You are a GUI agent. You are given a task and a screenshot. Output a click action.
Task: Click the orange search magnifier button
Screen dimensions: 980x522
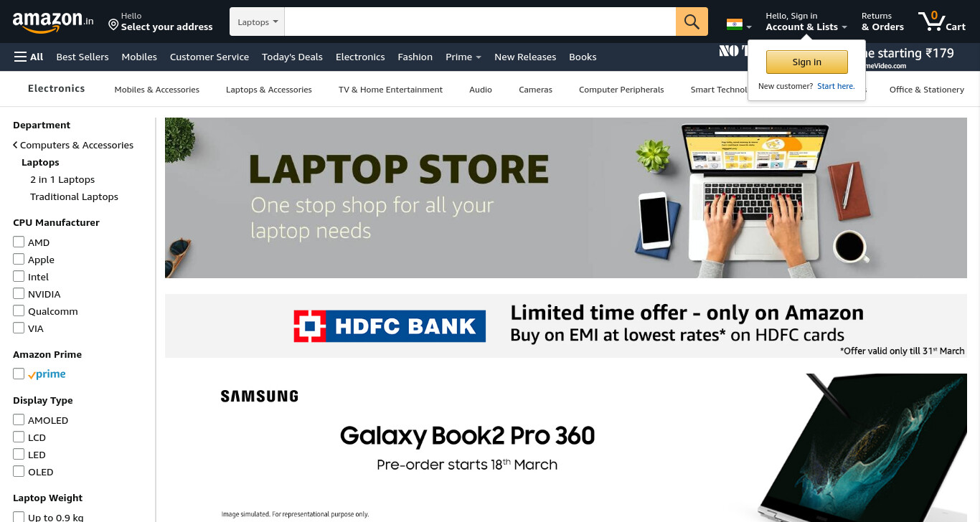pos(692,22)
